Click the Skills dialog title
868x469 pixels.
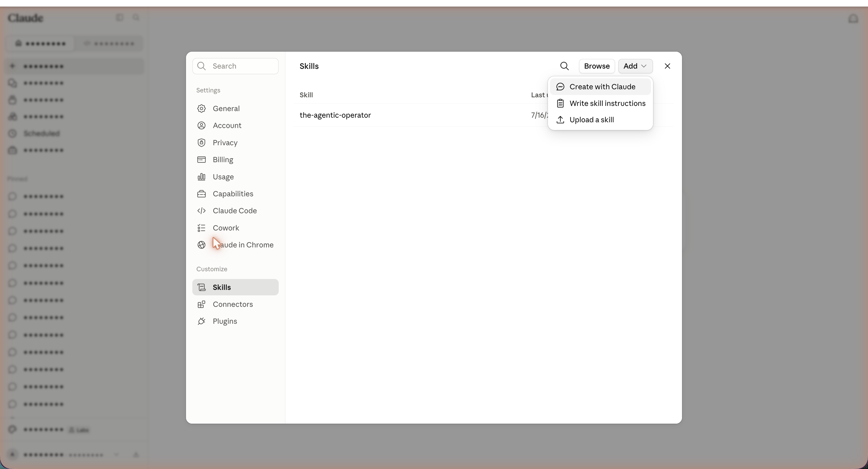(309, 66)
